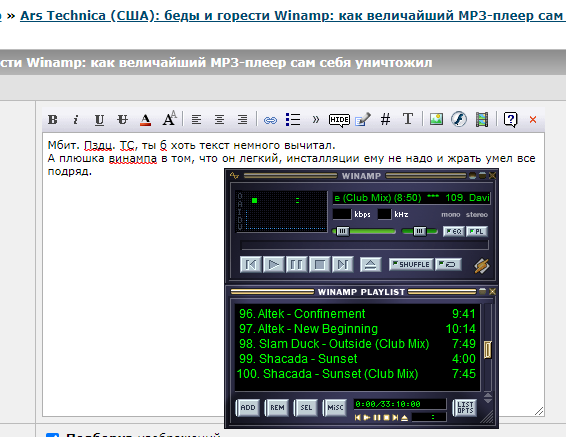
Task: Click the playlist mini next track button
Action: pos(395,418)
